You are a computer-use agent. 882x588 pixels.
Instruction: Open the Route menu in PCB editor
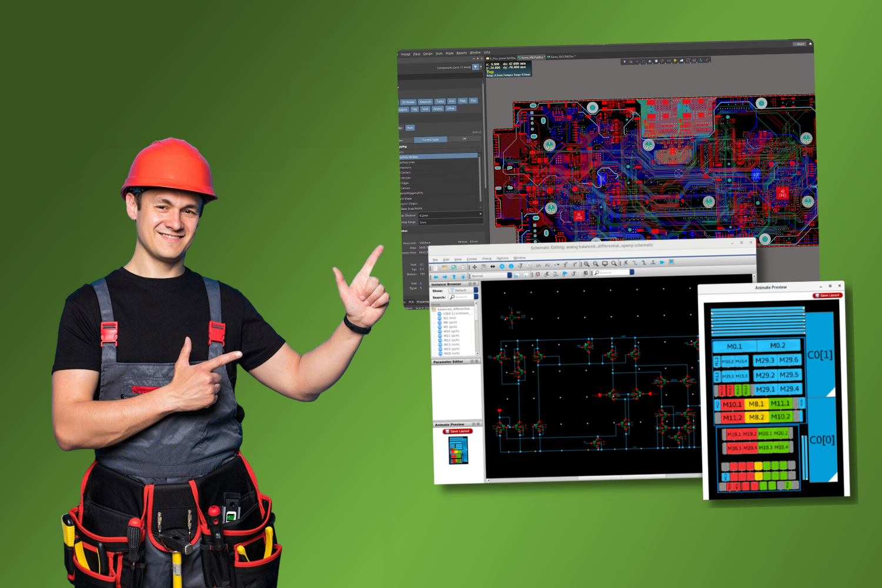[x=450, y=53]
